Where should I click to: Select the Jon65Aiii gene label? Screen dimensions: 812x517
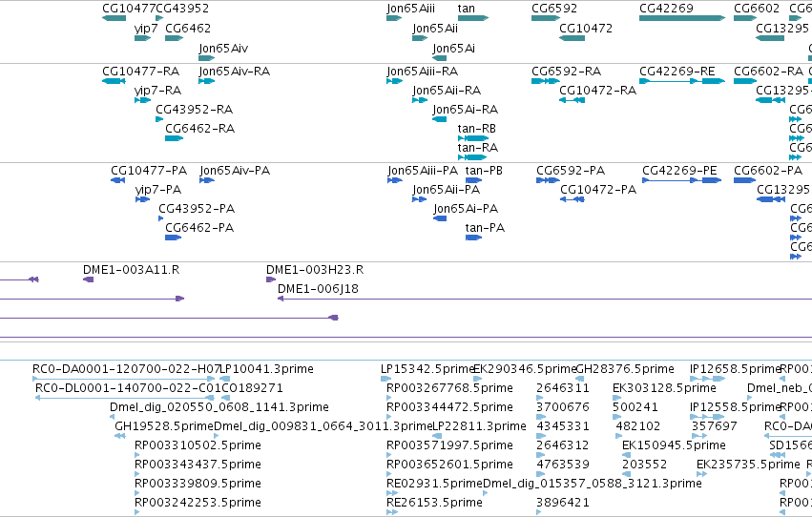click(x=410, y=9)
